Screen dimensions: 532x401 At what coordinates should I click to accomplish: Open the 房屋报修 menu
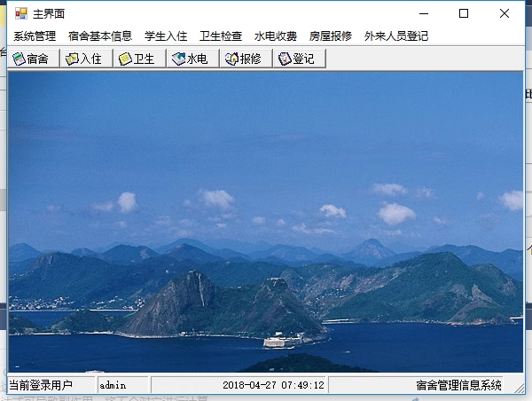[x=331, y=36]
